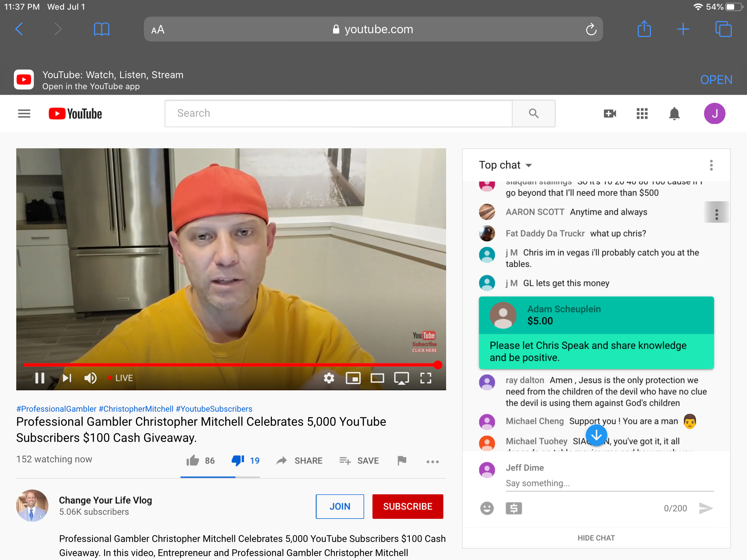Open the #YoutubeSubscribers hashtag

click(214, 409)
